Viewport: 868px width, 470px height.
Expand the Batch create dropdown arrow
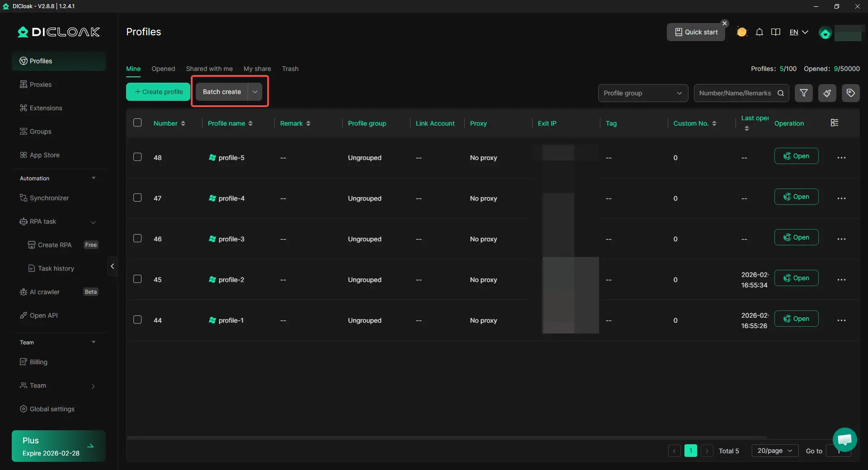click(x=255, y=92)
